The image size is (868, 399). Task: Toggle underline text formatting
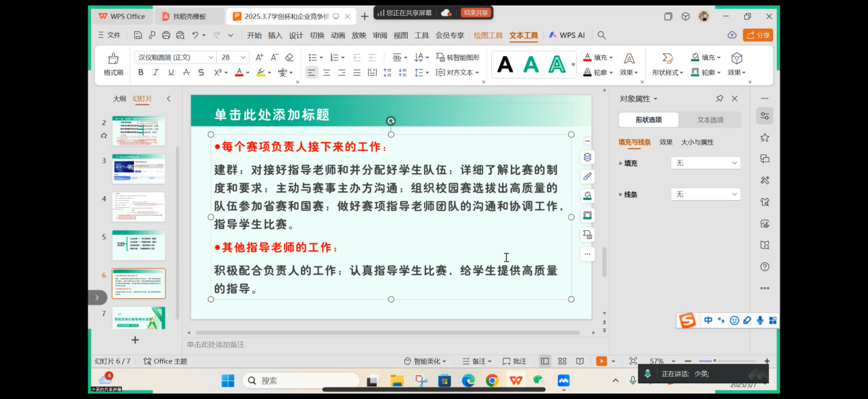(171, 72)
